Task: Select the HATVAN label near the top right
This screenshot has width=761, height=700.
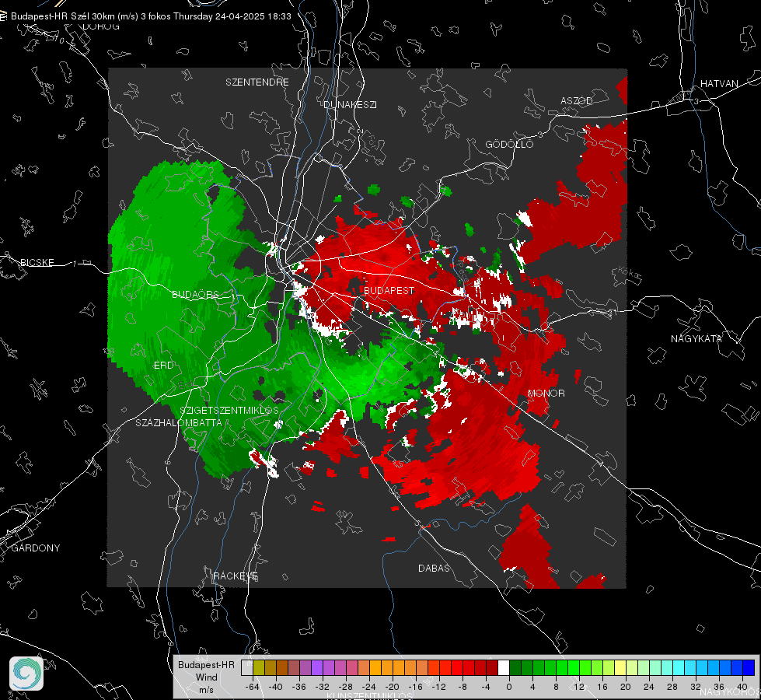Action: coord(719,83)
